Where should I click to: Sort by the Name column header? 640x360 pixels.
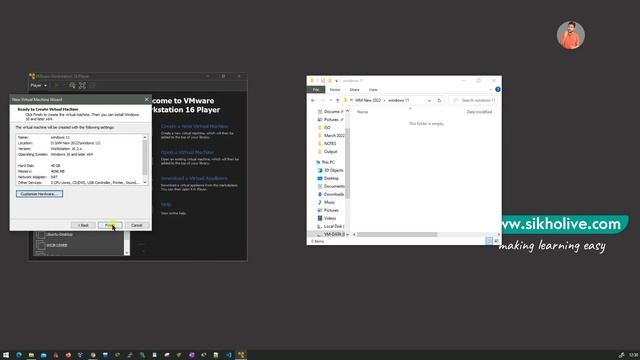coord(362,112)
